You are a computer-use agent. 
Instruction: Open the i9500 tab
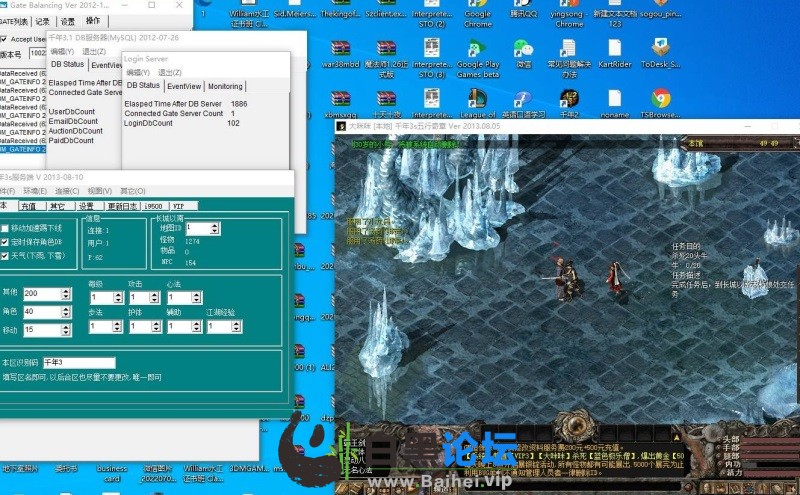point(154,206)
